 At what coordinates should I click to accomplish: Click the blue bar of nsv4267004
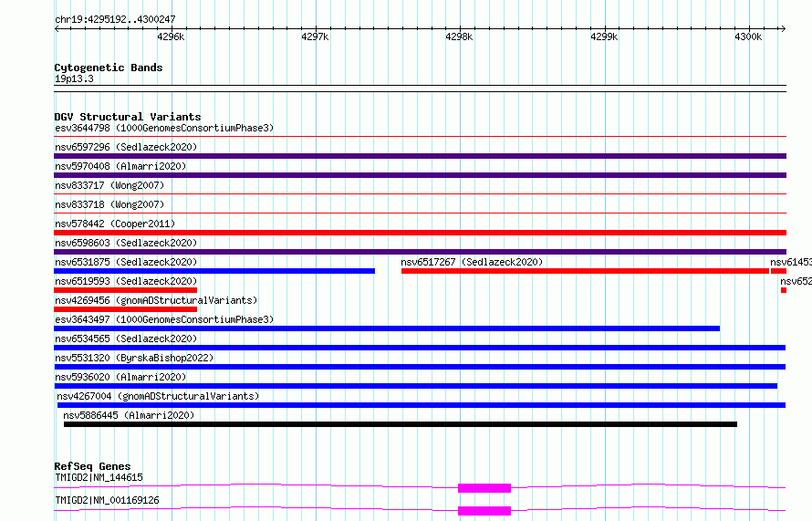click(x=422, y=405)
